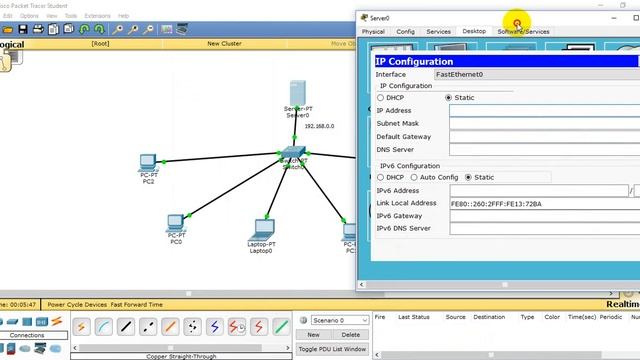Open the Services tab in Server0
Image resolution: width=640 pixels, height=360 pixels.
click(438, 32)
